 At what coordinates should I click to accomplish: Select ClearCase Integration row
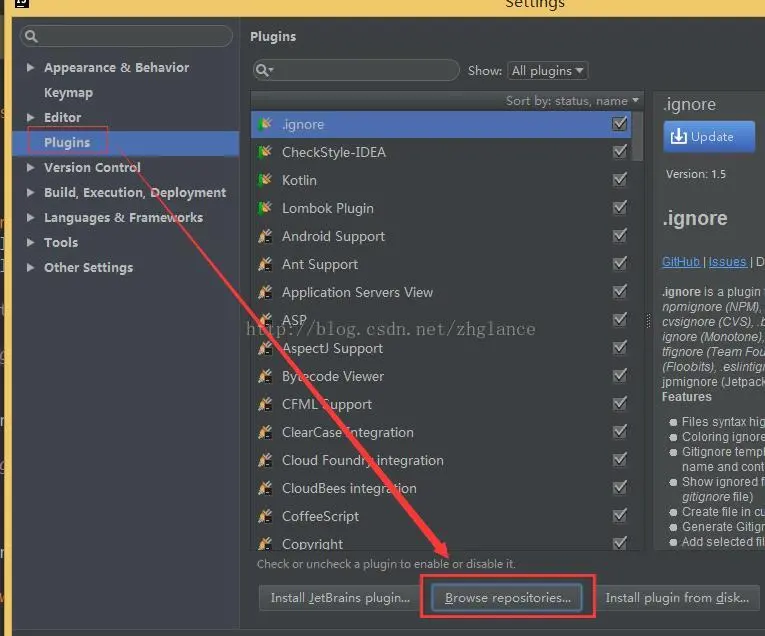click(x=442, y=432)
